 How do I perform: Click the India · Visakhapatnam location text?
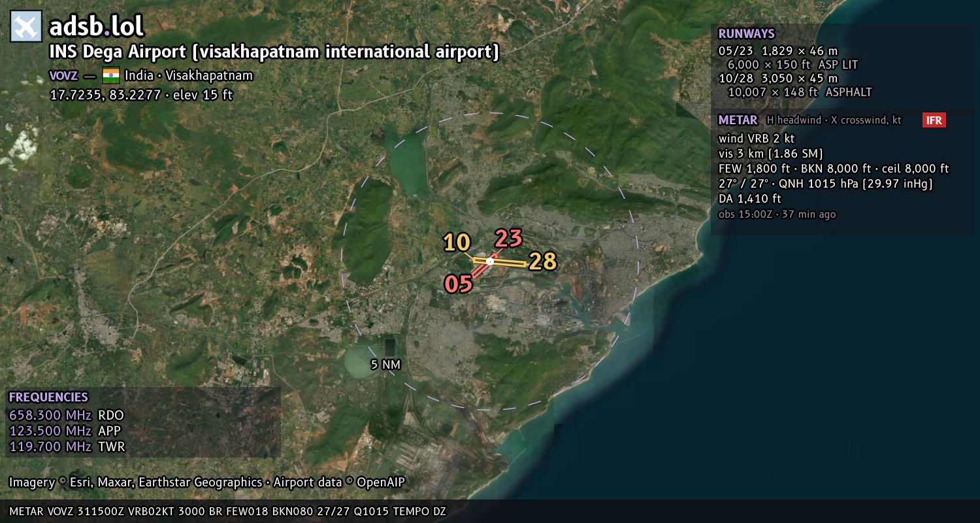[189, 76]
